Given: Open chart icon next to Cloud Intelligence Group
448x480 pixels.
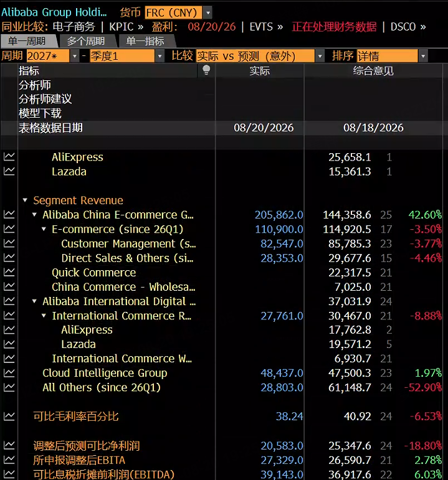Looking at the screenshot, I should coord(9,373).
